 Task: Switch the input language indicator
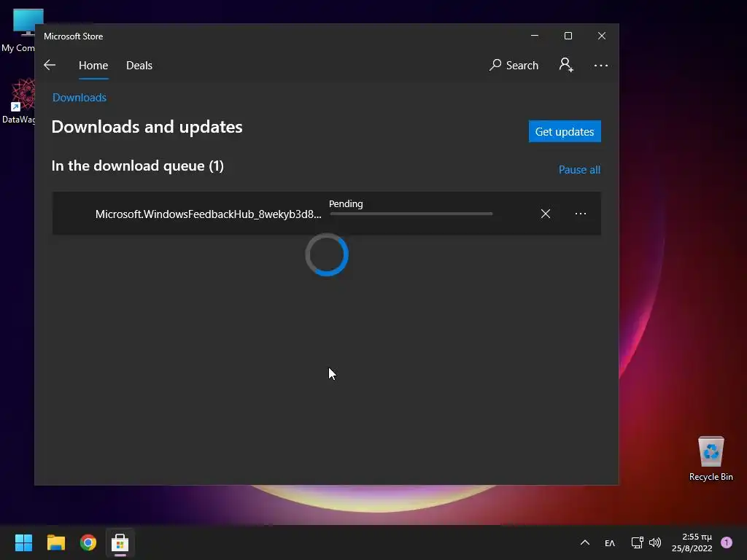[610, 542]
